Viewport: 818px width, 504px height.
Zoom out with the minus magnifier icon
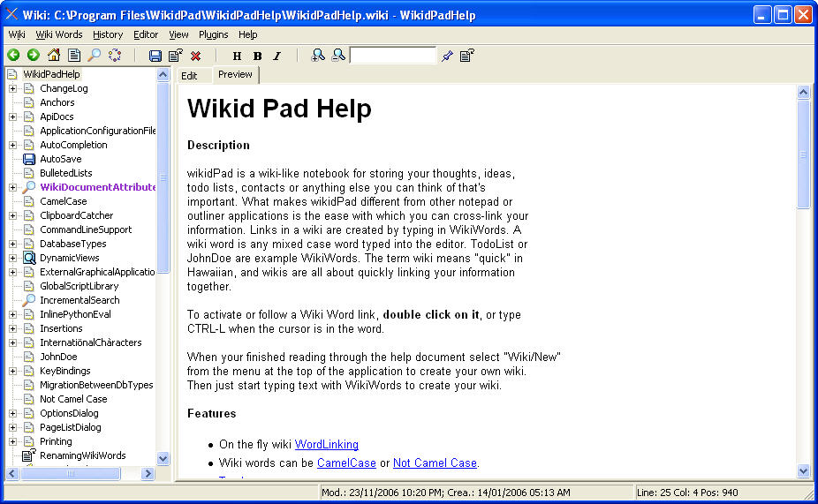[x=338, y=55]
